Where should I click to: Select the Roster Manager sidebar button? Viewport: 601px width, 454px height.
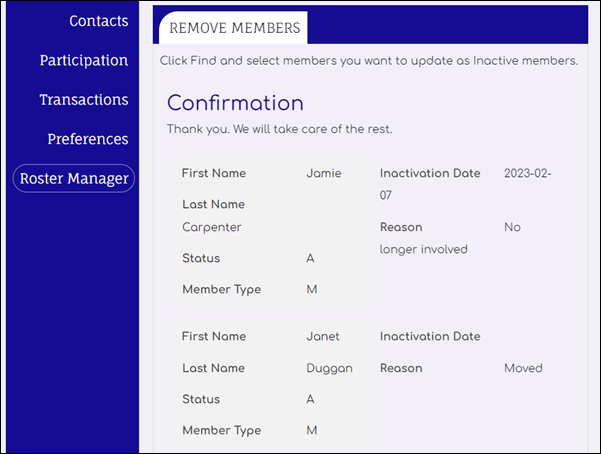(x=73, y=179)
